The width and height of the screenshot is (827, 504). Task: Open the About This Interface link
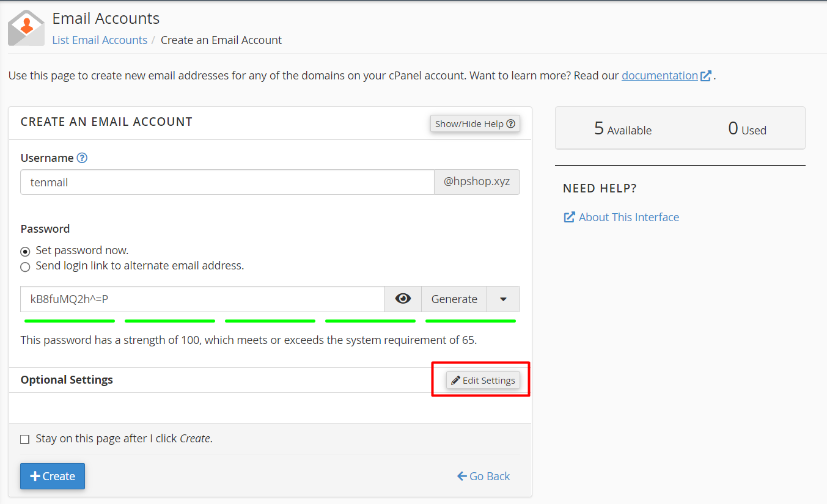[622, 217]
